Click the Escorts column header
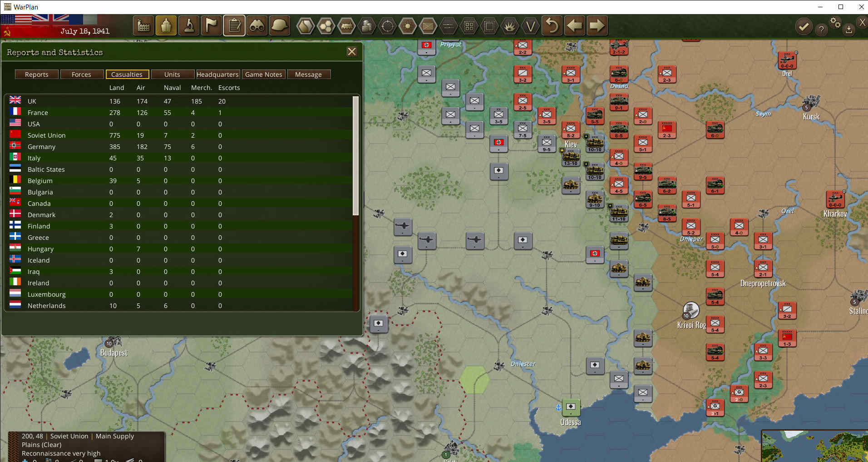The height and width of the screenshot is (462, 868). coord(229,88)
